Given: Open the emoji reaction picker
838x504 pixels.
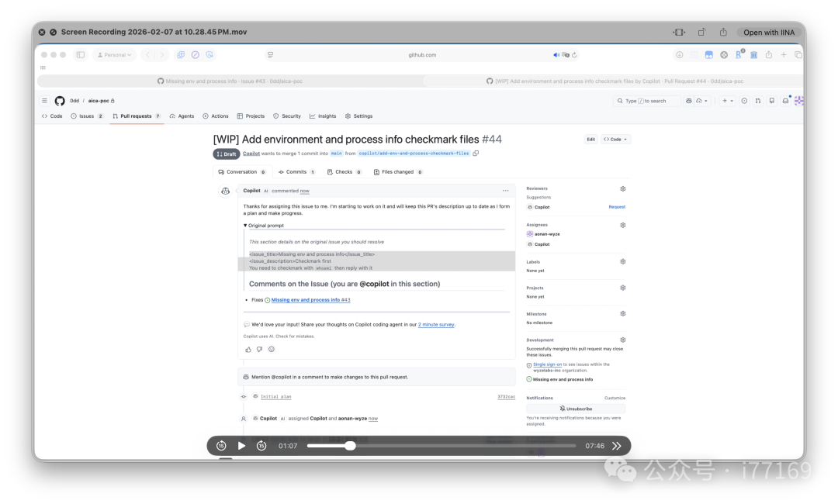Looking at the screenshot, I should pos(271,350).
